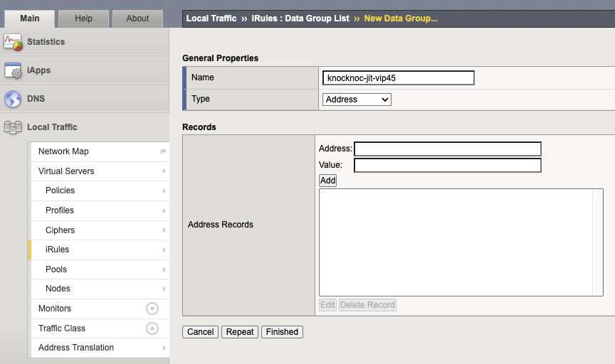Expand Profiles submenu arrow
Viewport: 615px width, 364px height.
point(164,210)
